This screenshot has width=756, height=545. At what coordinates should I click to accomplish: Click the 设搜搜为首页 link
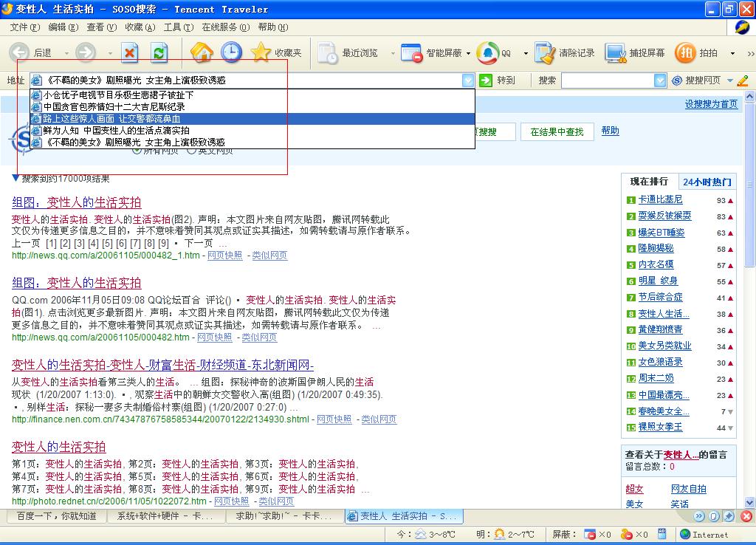tap(711, 103)
